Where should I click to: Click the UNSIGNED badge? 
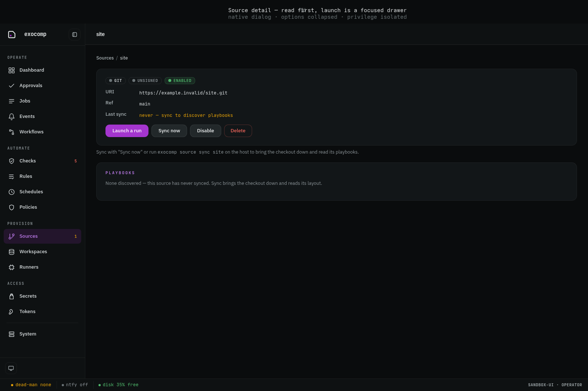click(145, 81)
